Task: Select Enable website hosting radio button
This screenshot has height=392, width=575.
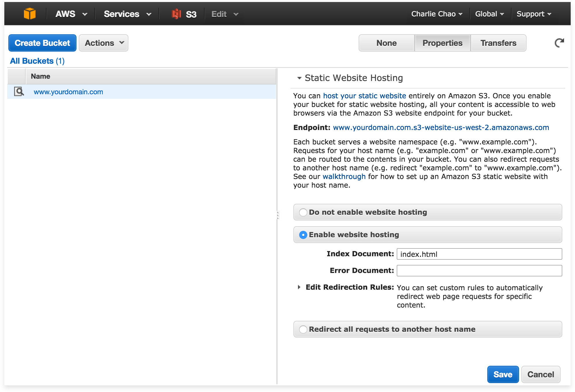Action: 303,235
